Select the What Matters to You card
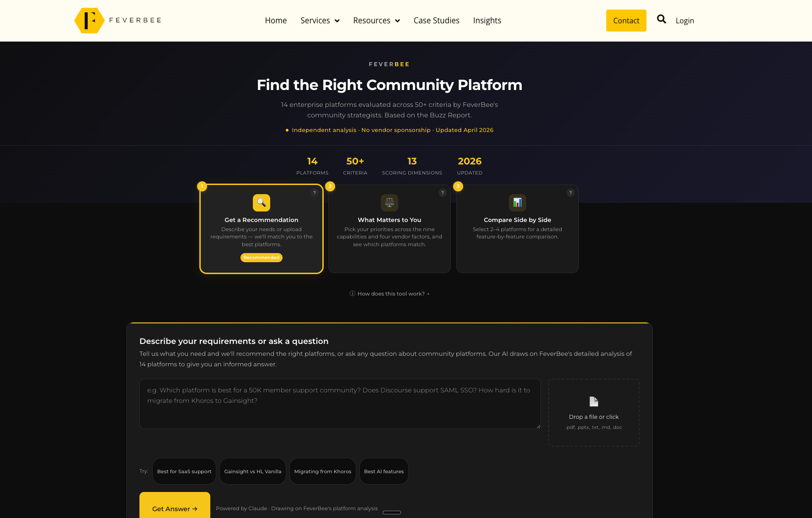812x518 pixels. tap(390, 229)
